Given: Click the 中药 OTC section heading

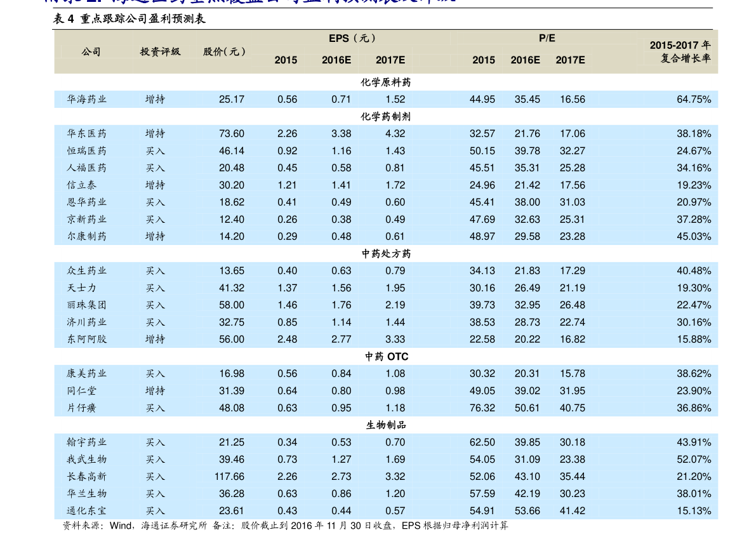Looking at the screenshot, I should click(x=387, y=357).
